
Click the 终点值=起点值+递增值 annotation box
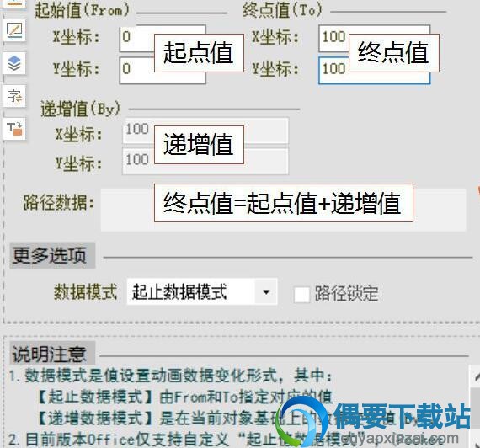(284, 203)
